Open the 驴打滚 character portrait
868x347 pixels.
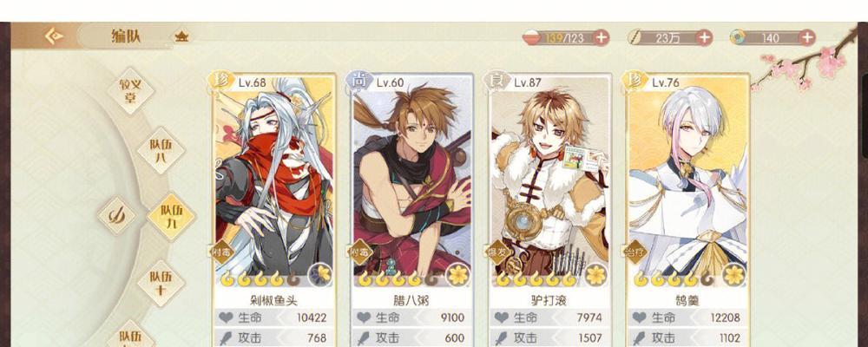(x=550, y=175)
